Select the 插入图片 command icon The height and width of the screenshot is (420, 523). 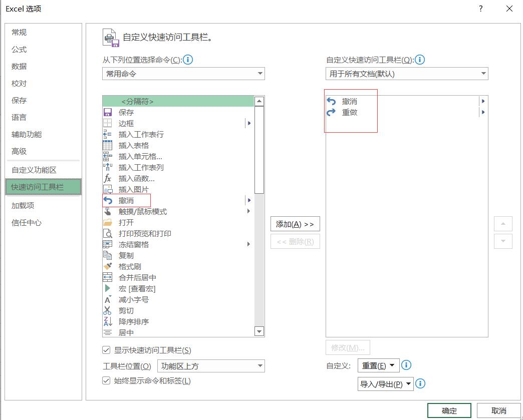pos(107,189)
